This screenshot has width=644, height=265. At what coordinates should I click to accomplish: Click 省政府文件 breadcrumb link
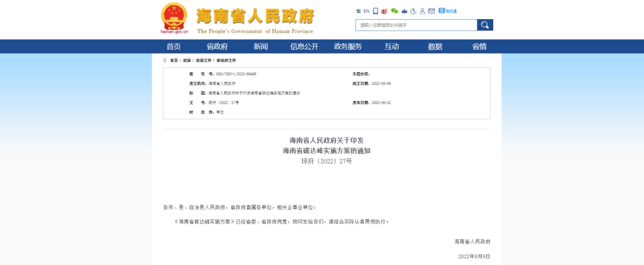click(226, 60)
